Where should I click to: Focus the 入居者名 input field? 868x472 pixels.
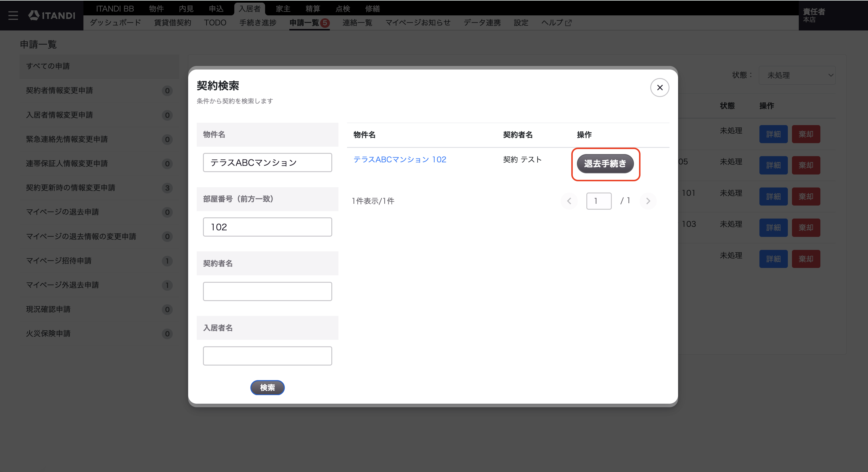tap(267, 356)
